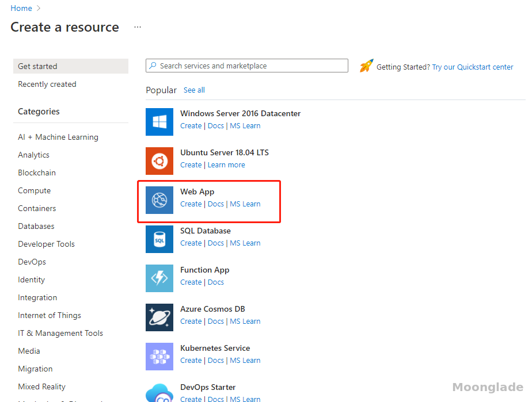Click the Azure Cosmos DB planet icon
The height and width of the screenshot is (402, 532).
[x=159, y=317]
